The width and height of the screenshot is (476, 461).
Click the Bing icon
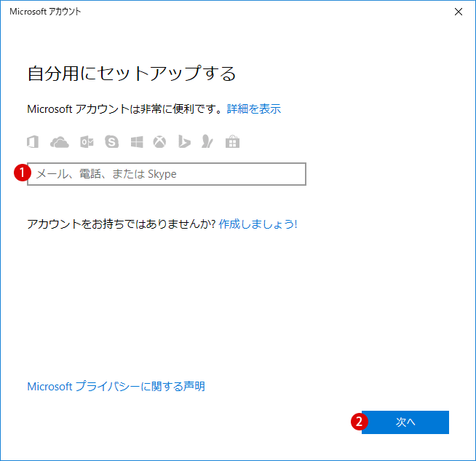point(184,142)
